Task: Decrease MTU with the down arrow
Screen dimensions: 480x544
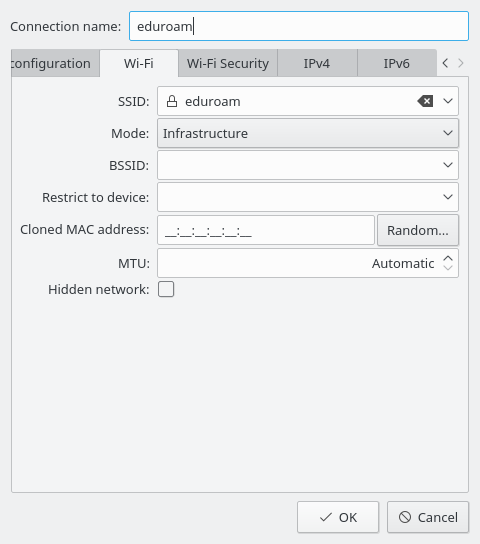Action: (x=448, y=267)
